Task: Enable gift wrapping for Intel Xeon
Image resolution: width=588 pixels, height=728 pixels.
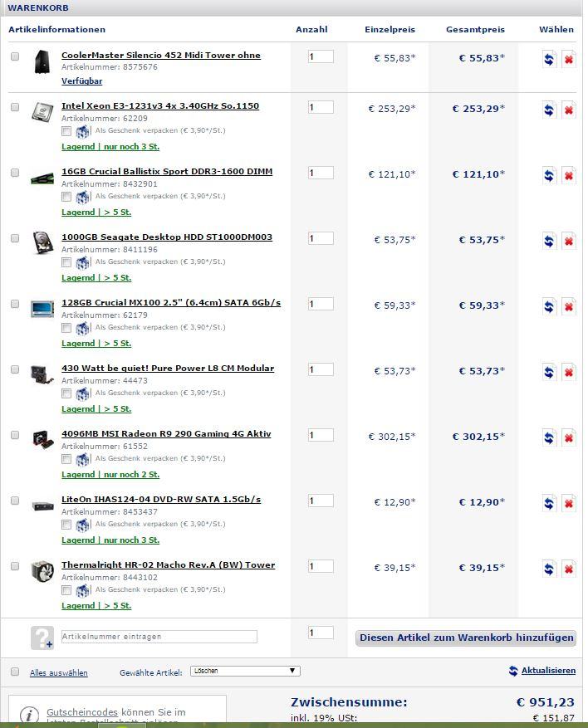Action: point(66,131)
